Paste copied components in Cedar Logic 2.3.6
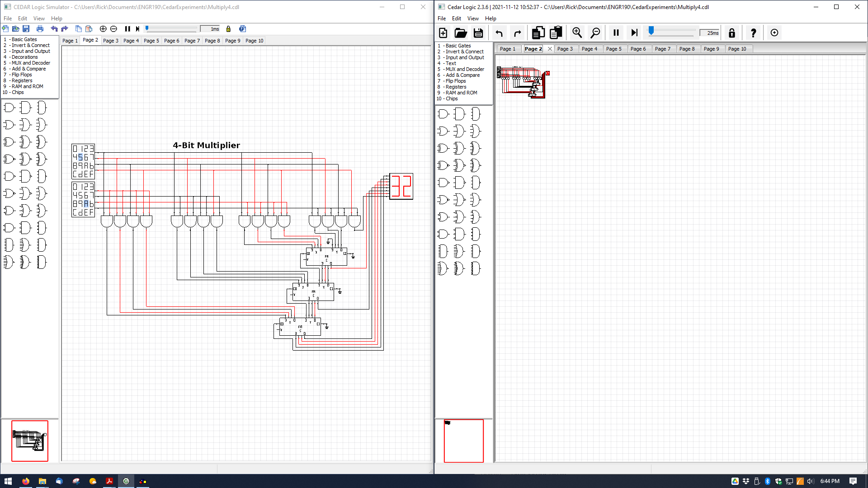Image resolution: width=868 pixels, height=488 pixels. click(x=556, y=33)
